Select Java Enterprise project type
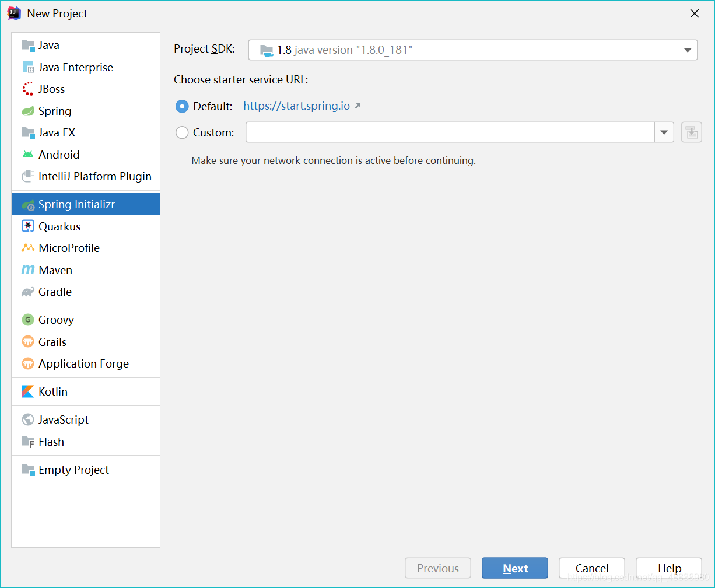 [x=86, y=67]
